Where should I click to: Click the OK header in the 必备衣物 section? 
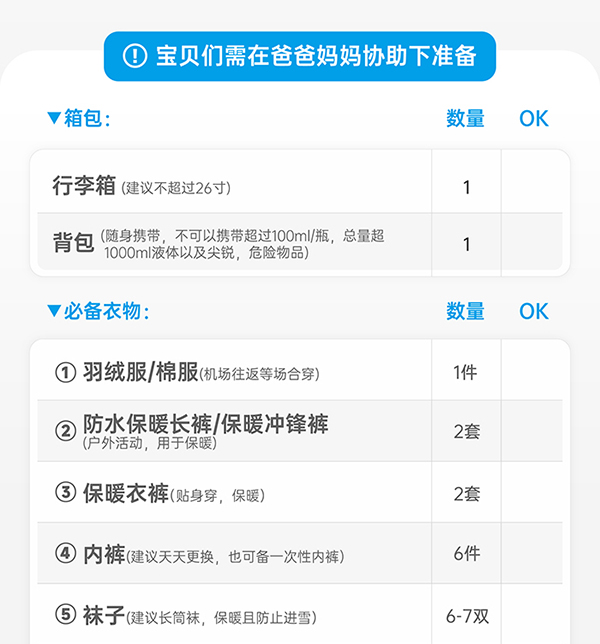pos(534,311)
